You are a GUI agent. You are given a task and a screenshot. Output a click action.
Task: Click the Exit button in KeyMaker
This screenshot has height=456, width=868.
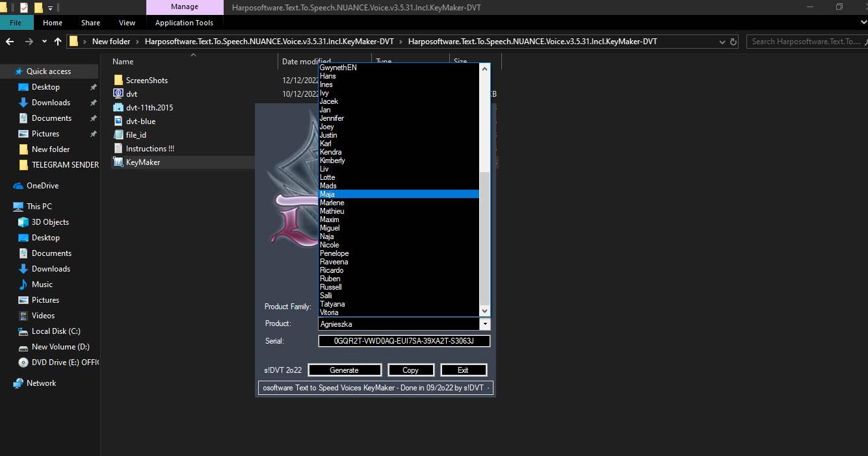pos(463,370)
